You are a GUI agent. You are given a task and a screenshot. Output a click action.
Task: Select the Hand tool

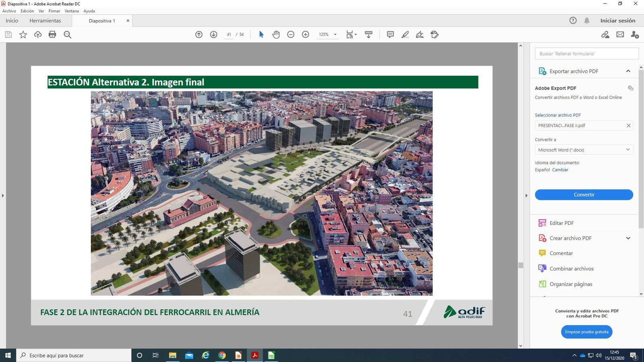276,35
